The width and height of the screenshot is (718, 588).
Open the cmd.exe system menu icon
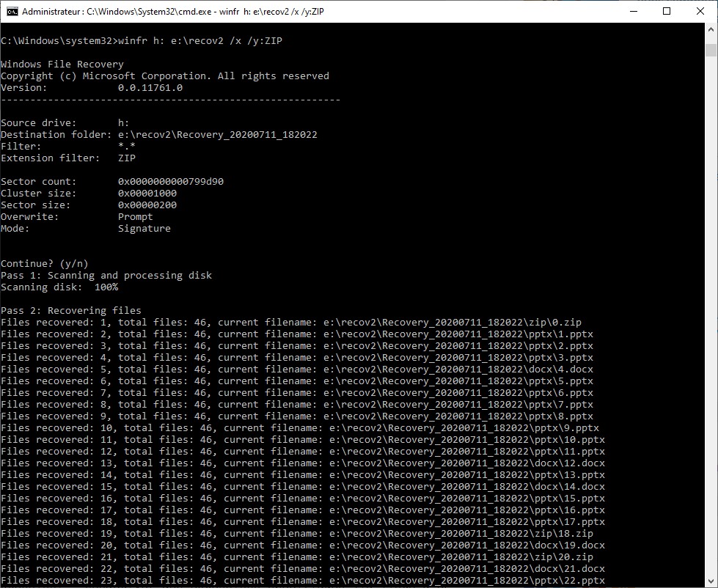point(12,12)
